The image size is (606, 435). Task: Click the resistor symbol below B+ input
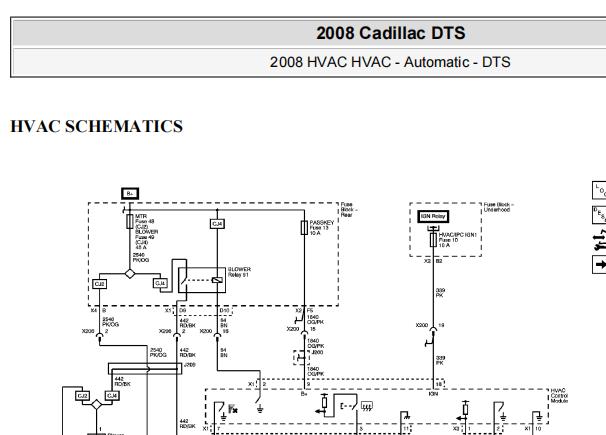(x=324, y=403)
